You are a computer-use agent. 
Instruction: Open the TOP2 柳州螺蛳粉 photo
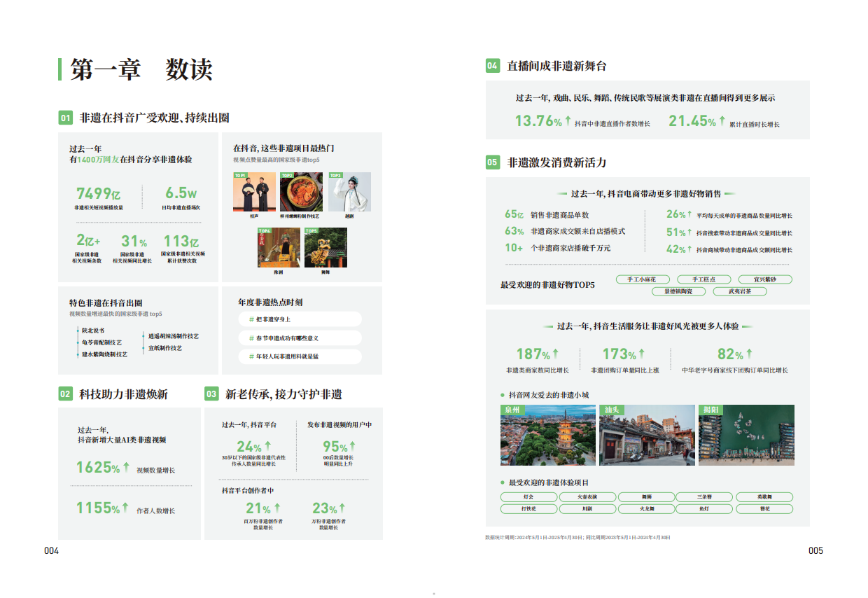301,192
